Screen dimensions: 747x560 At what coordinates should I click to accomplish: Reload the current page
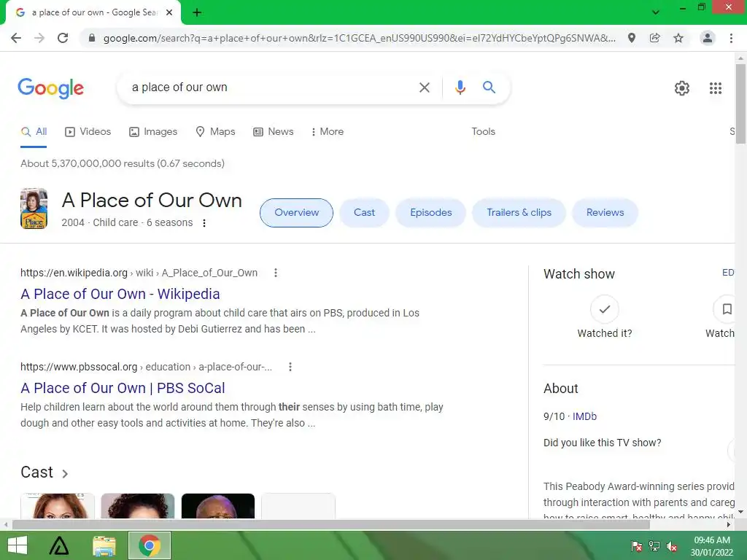point(63,38)
